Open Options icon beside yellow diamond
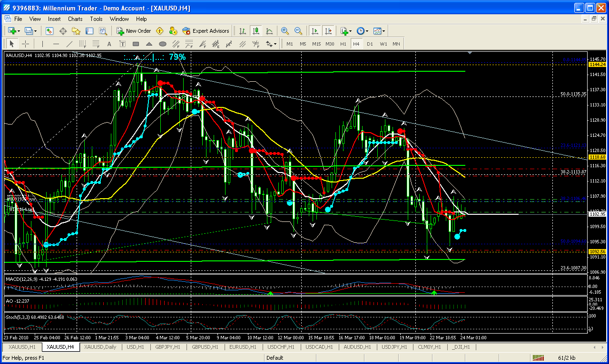Image resolution: width=609 pixels, height=364 pixels. [x=173, y=31]
